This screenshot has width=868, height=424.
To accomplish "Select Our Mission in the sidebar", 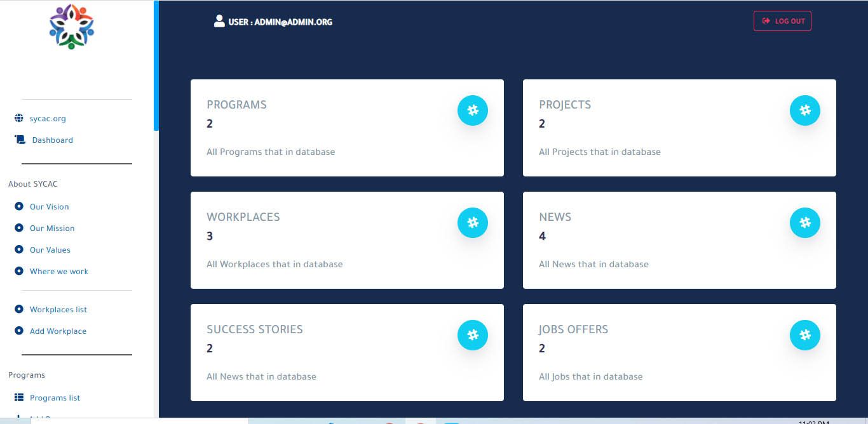I will pyautogui.click(x=52, y=229).
